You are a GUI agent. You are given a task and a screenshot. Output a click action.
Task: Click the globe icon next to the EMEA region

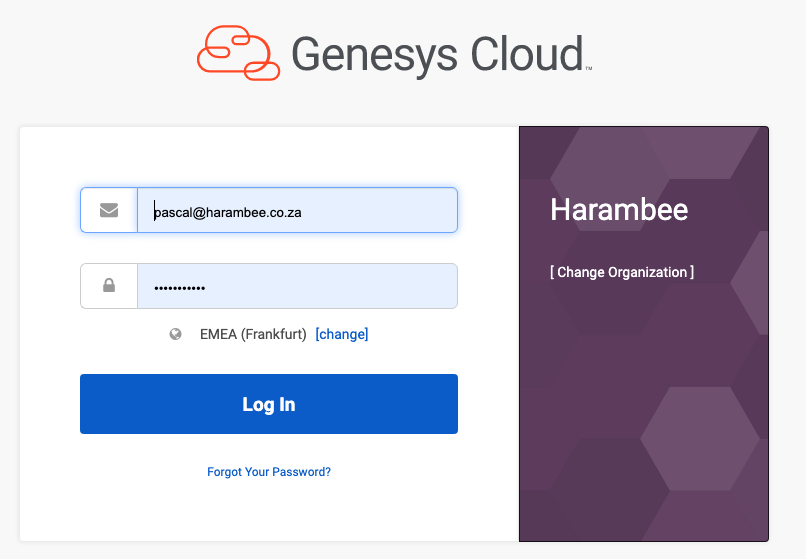[175, 334]
